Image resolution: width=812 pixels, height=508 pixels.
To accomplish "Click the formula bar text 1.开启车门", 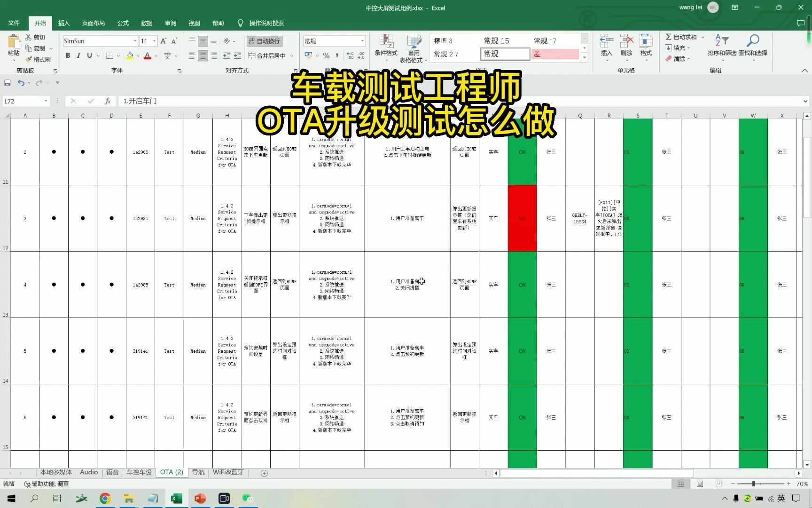I will pos(140,101).
